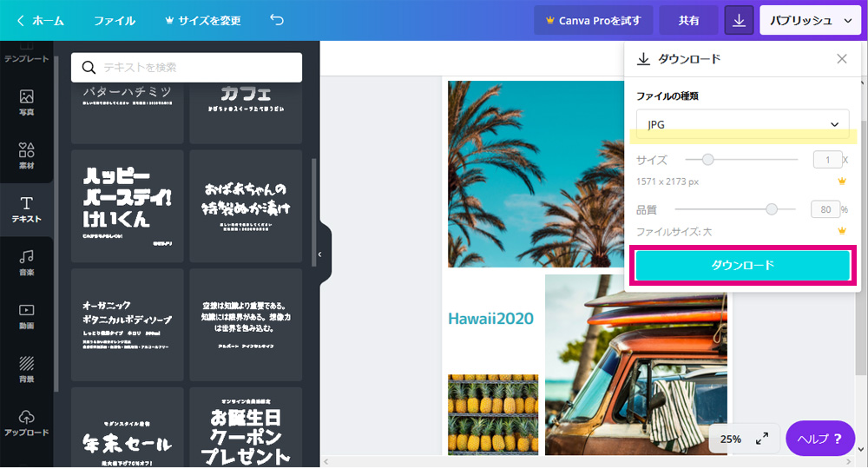
Task: Click the テキストを検索 search field
Action: click(187, 68)
